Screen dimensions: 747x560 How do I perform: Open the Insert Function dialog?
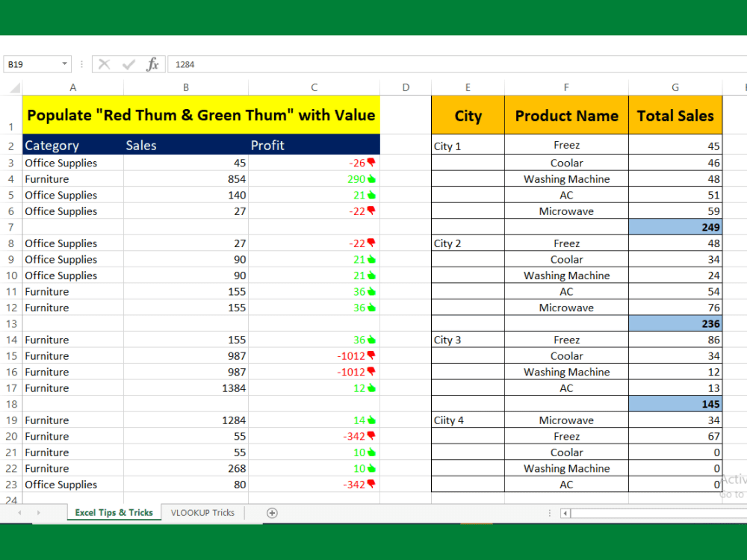(152, 64)
